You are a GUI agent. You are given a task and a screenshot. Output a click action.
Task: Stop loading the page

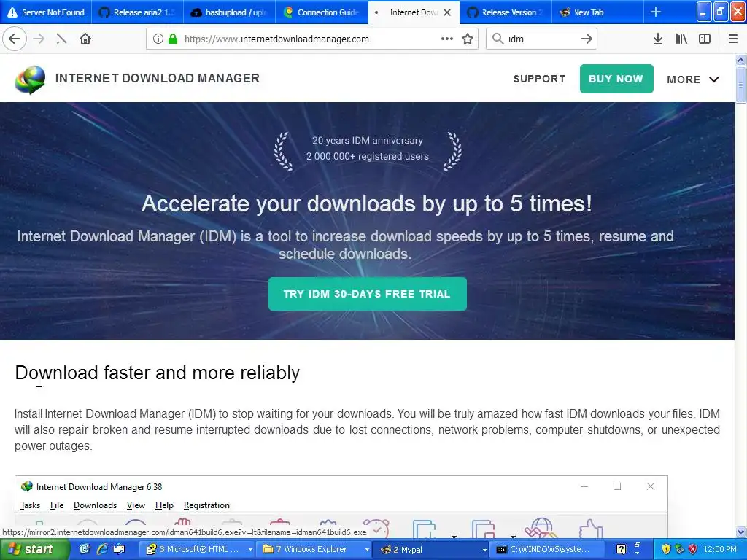pyautogui.click(x=61, y=39)
